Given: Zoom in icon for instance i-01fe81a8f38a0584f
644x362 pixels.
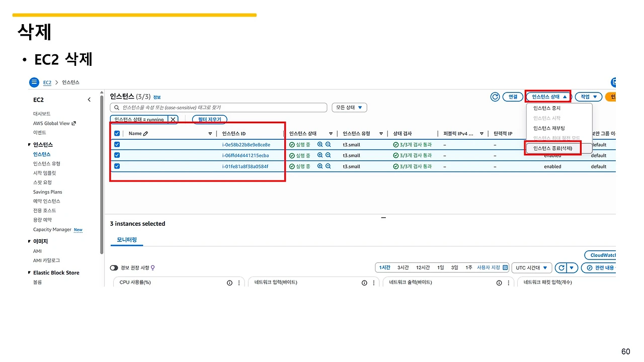Looking at the screenshot, I should [x=320, y=166].
